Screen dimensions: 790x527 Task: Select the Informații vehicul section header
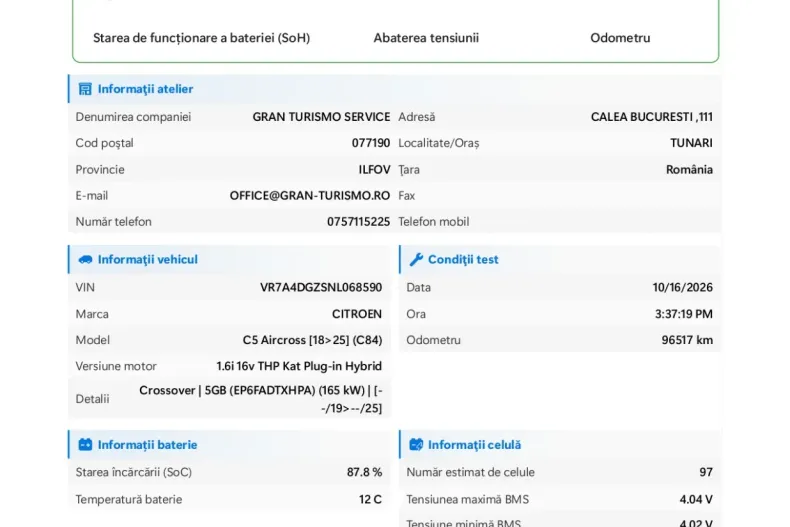click(x=229, y=259)
